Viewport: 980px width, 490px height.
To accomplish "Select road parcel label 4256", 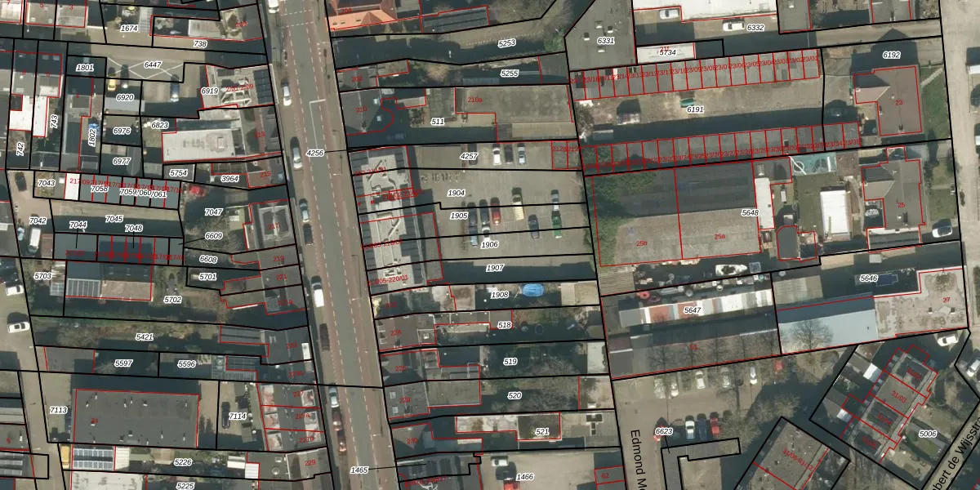I will pyautogui.click(x=314, y=153).
